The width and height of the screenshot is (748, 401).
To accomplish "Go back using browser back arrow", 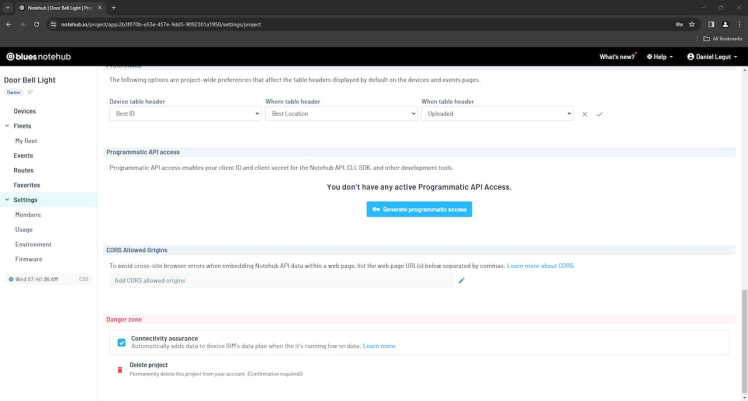I will coord(9,24).
